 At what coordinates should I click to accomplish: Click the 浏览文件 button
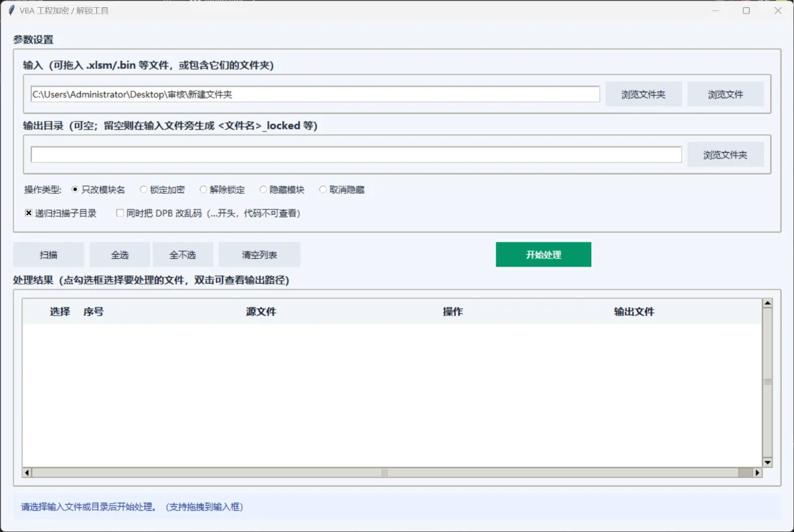point(725,94)
